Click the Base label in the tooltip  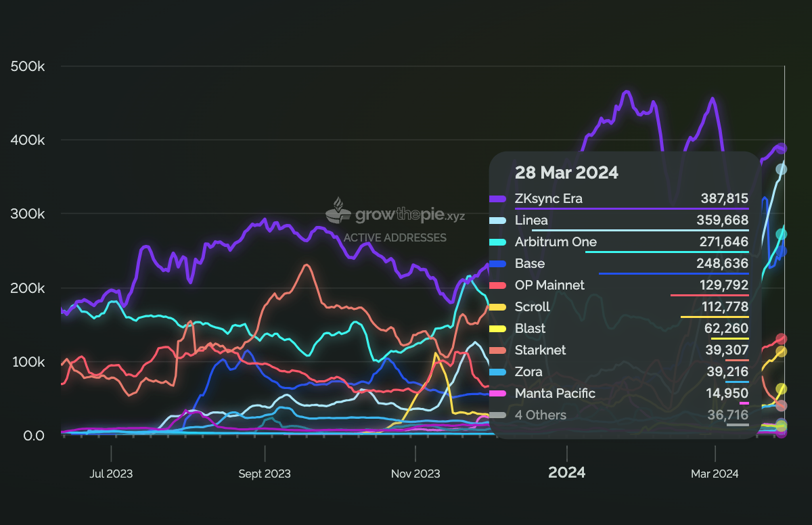coord(530,264)
